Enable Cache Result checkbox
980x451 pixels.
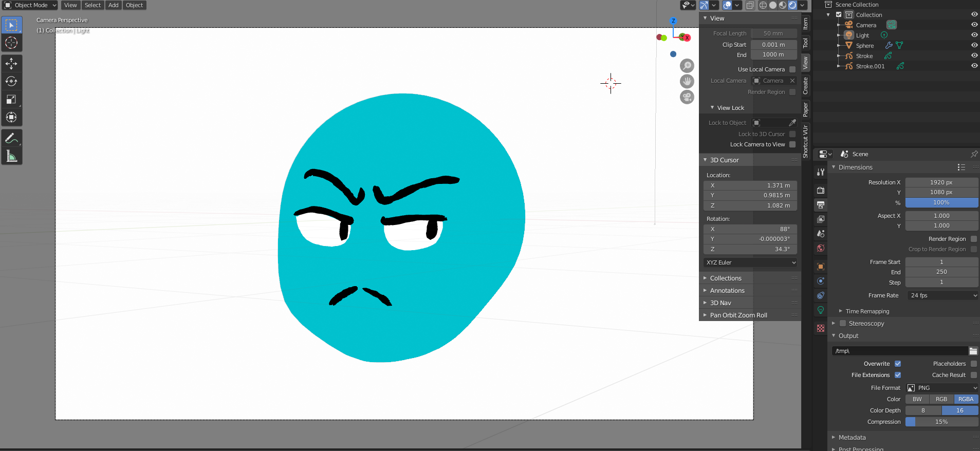coord(974,375)
